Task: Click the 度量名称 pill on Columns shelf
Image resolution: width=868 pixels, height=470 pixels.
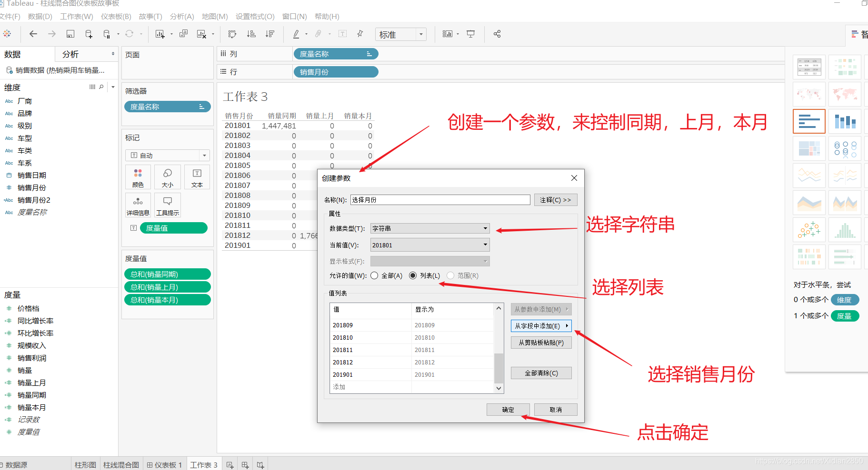Action: pyautogui.click(x=336, y=54)
